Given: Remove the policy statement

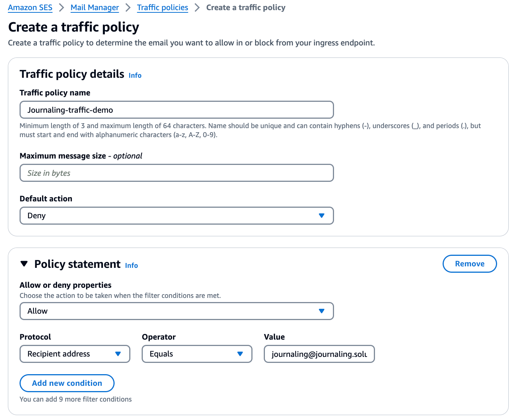Looking at the screenshot, I should (469, 264).
